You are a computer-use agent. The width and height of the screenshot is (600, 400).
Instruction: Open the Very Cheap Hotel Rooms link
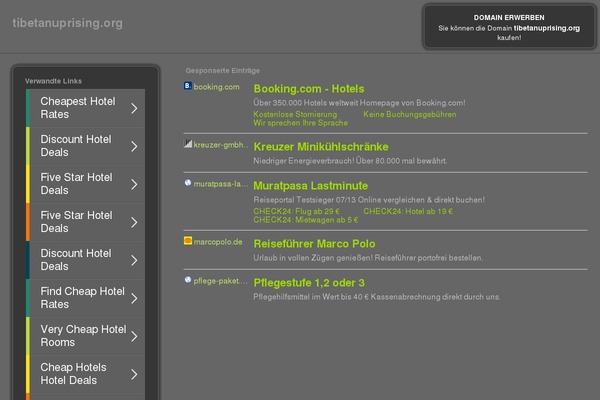(83, 336)
